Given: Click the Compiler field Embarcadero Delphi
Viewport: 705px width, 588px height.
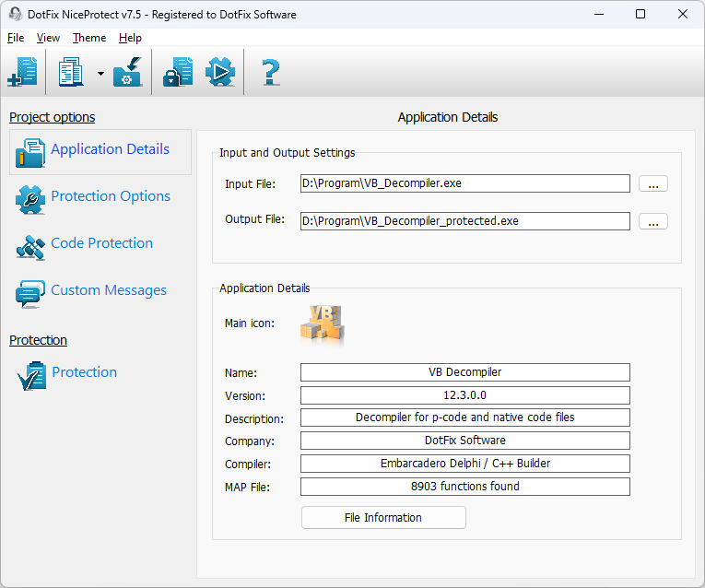Looking at the screenshot, I should coord(464,464).
